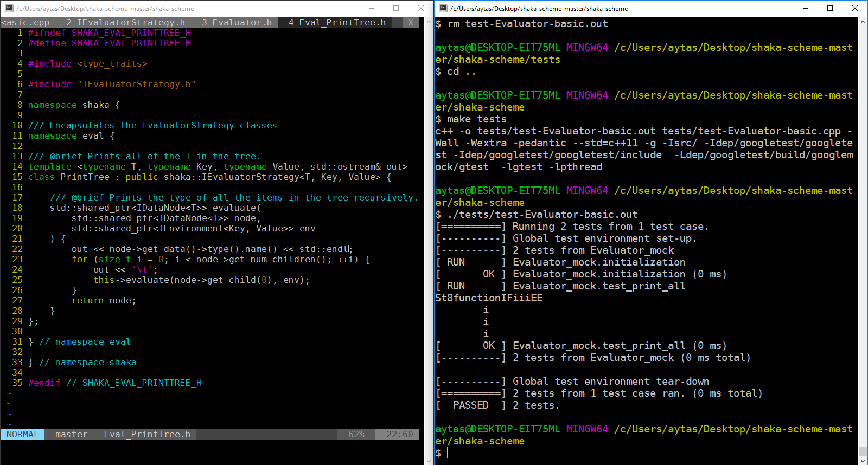Click the "IEvaluatorStrategy.h" include string

[x=137, y=84]
